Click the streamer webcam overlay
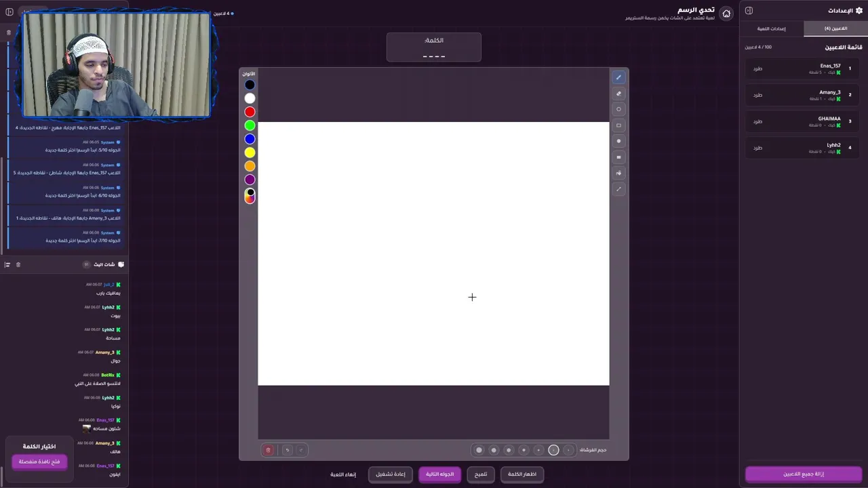The height and width of the screenshot is (488, 868). tap(116, 65)
